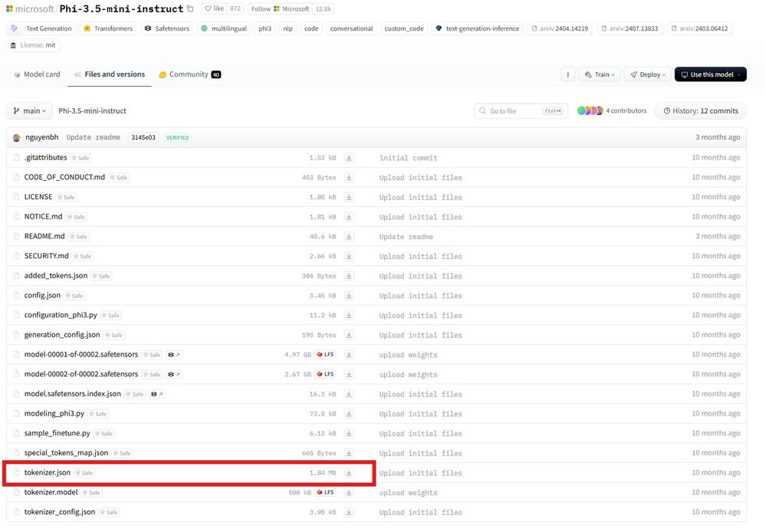The height and width of the screenshot is (532, 766).
Task: Copy the model name with the copy icon
Action: click(x=190, y=8)
